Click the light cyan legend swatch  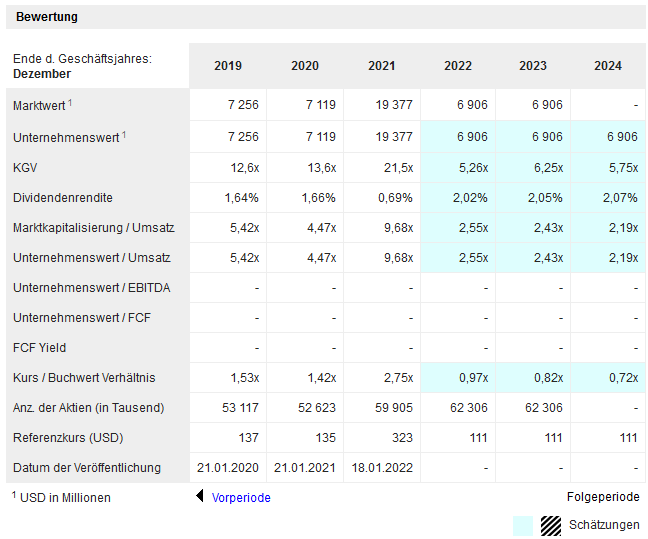523,525
